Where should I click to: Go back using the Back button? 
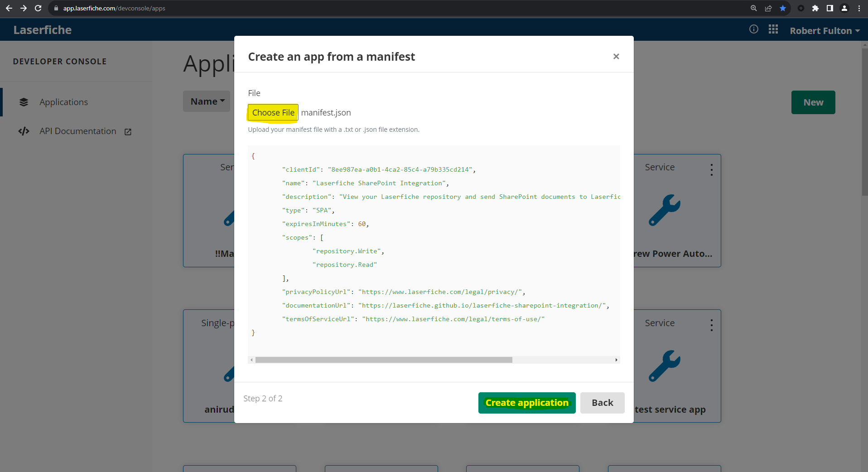602,403
